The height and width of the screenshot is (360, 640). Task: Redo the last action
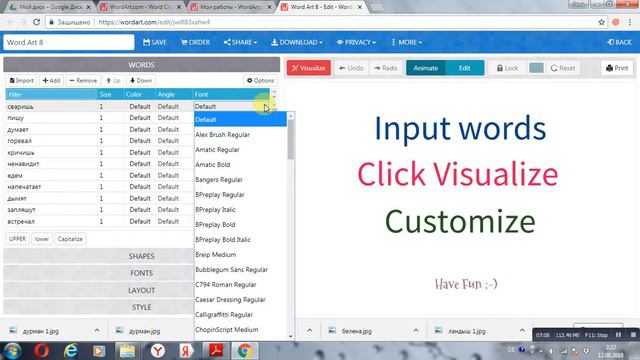386,68
